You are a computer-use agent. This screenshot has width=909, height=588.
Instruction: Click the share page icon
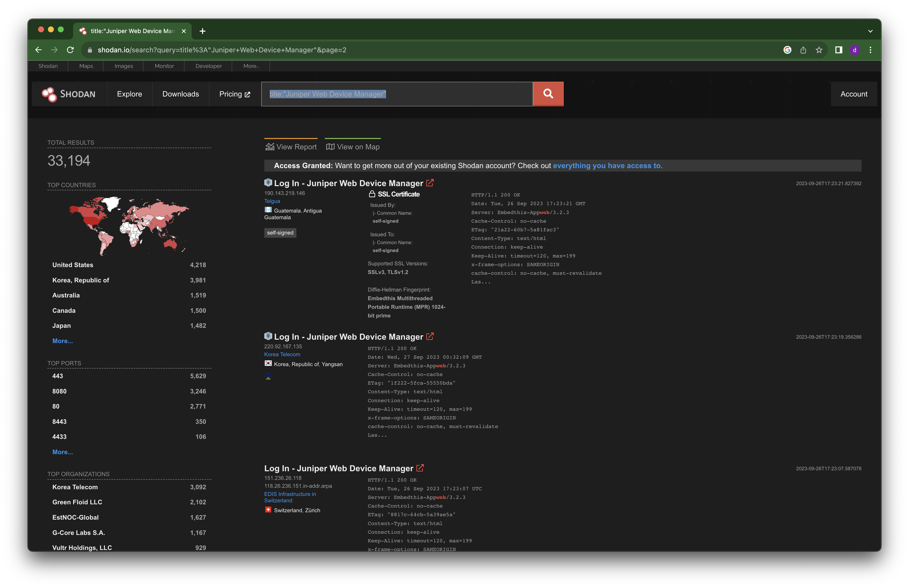click(803, 50)
